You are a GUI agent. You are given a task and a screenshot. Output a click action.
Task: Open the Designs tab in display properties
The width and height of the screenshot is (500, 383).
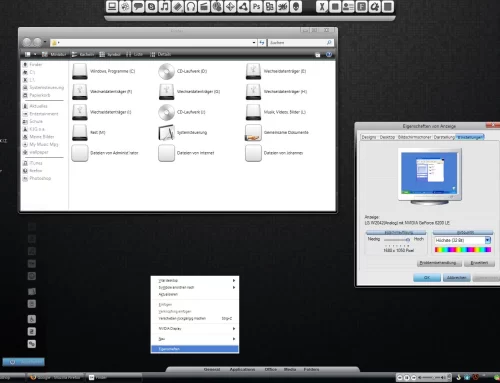pos(369,137)
